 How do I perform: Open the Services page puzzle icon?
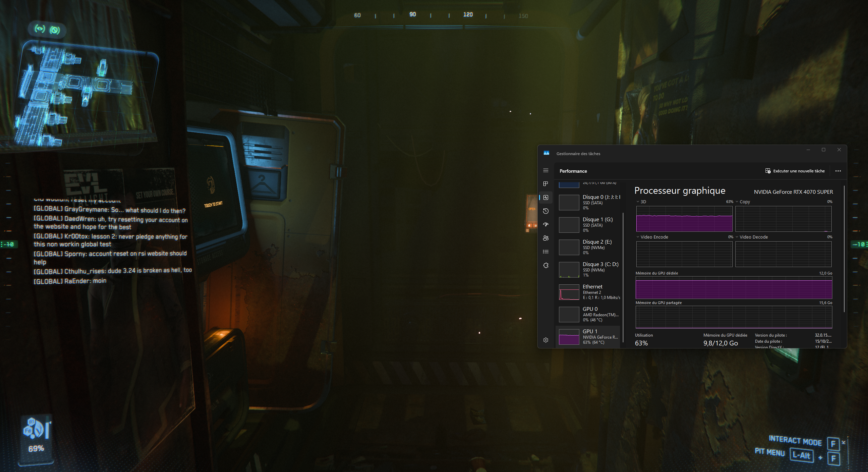pos(546,265)
